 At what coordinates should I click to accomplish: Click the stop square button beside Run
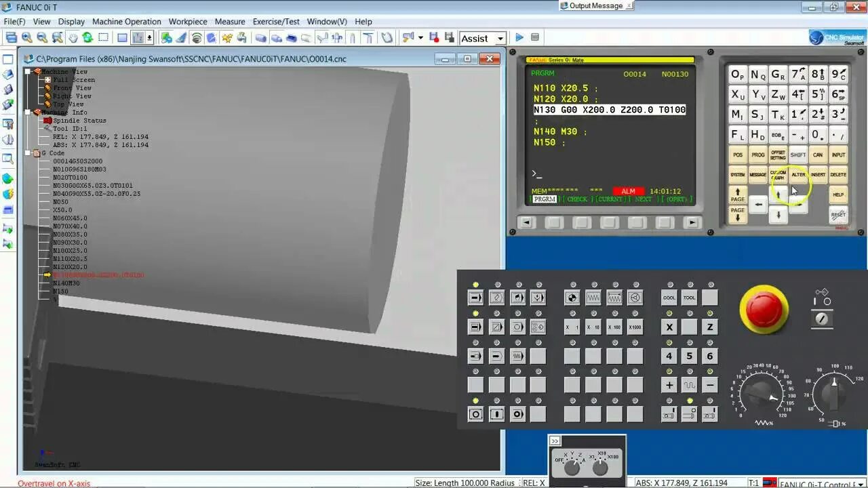pyautogui.click(x=535, y=38)
